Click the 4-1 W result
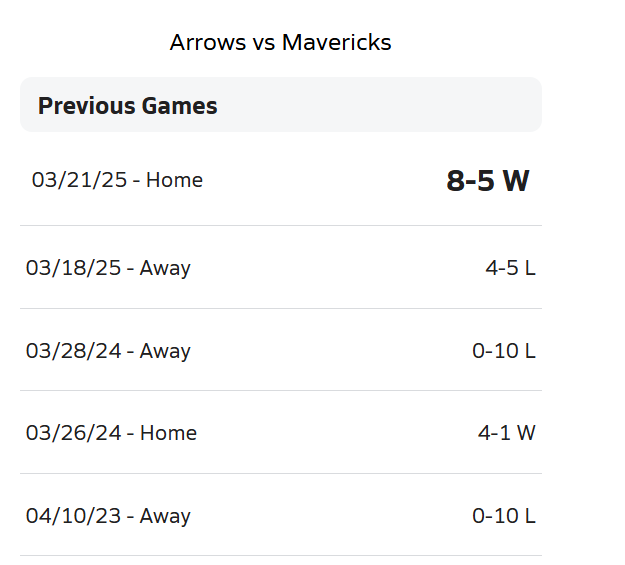 (506, 433)
